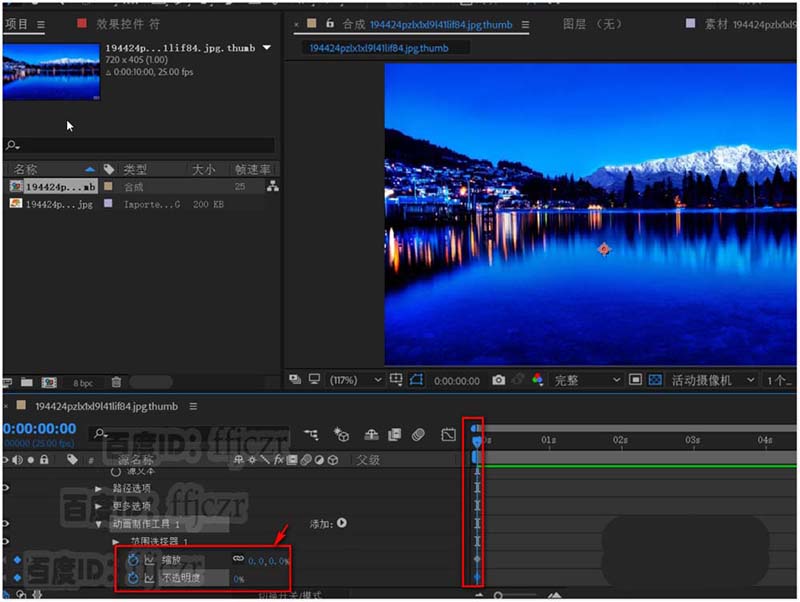Click the motion blur icon in timeline
The image size is (800, 602).
click(418, 435)
